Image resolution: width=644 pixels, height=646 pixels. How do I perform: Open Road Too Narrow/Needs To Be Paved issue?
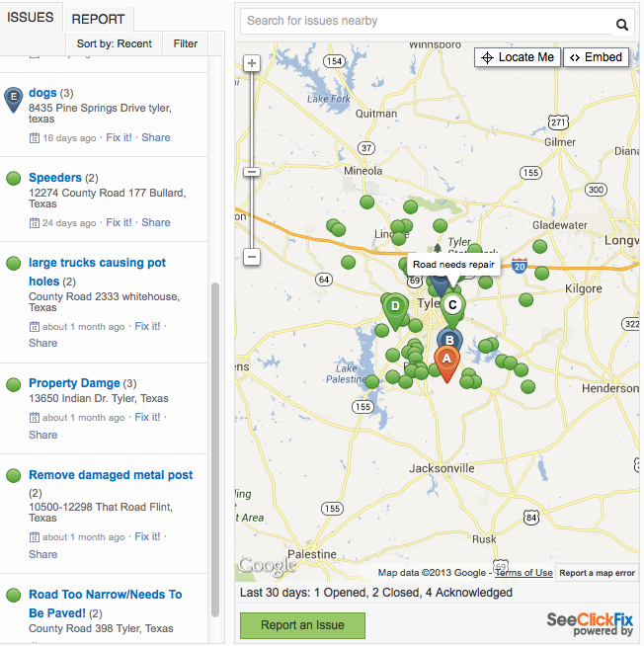point(105,604)
